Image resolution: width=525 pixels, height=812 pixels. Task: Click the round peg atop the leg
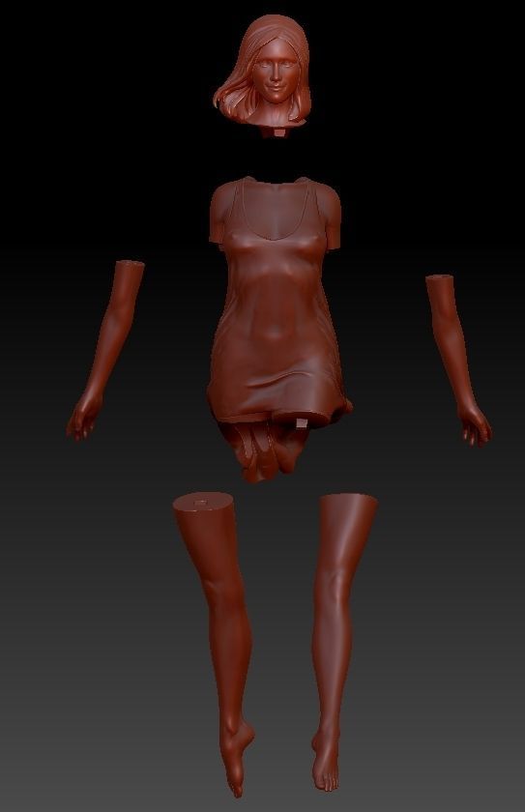tap(202, 503)
